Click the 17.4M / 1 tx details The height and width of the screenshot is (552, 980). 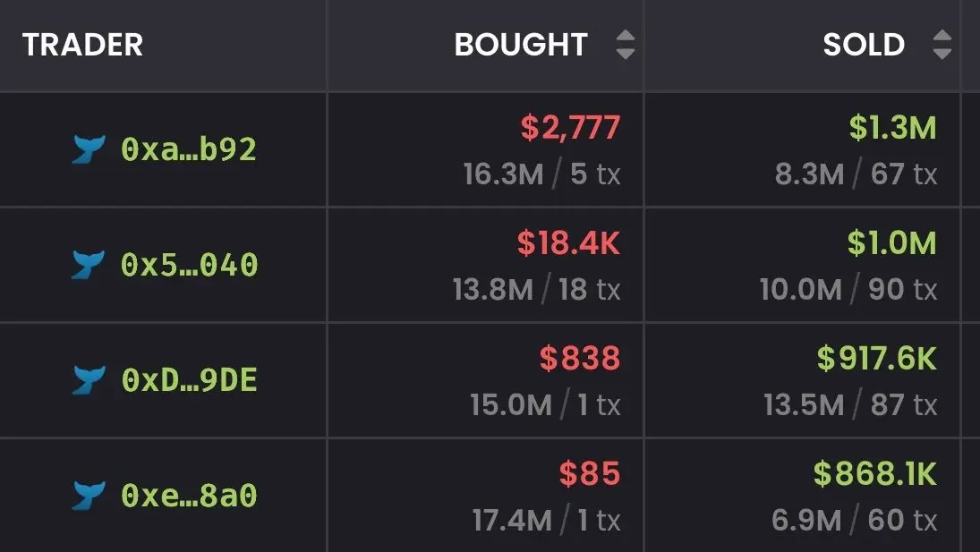coord(546,520)
